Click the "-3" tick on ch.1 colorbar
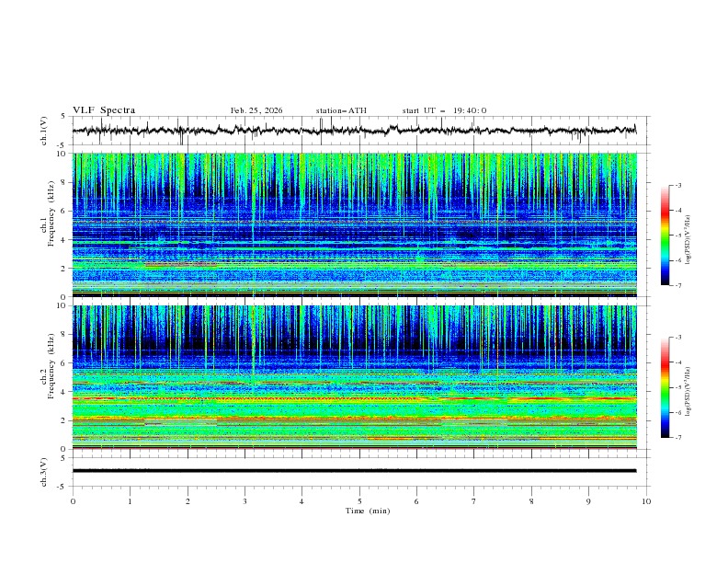 678,185
